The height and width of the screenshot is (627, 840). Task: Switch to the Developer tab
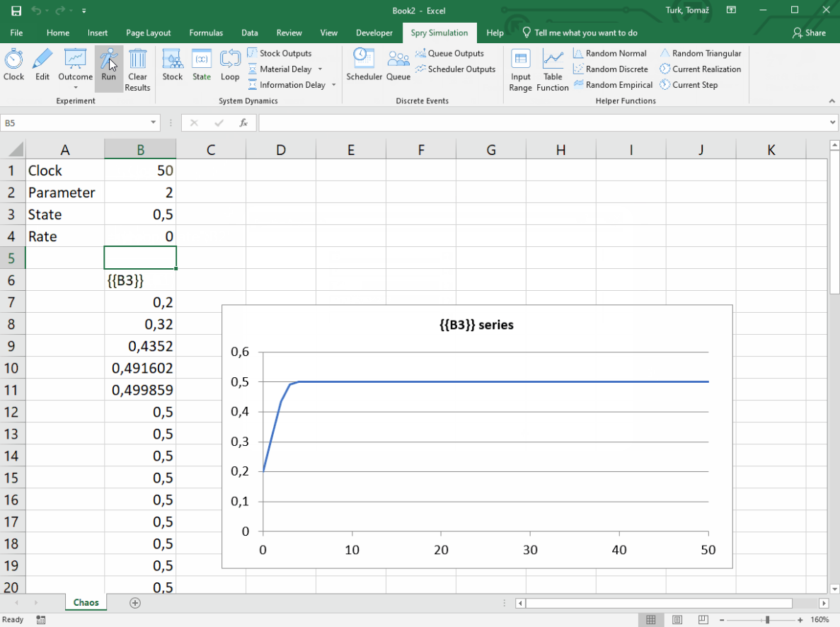[374, 33]
